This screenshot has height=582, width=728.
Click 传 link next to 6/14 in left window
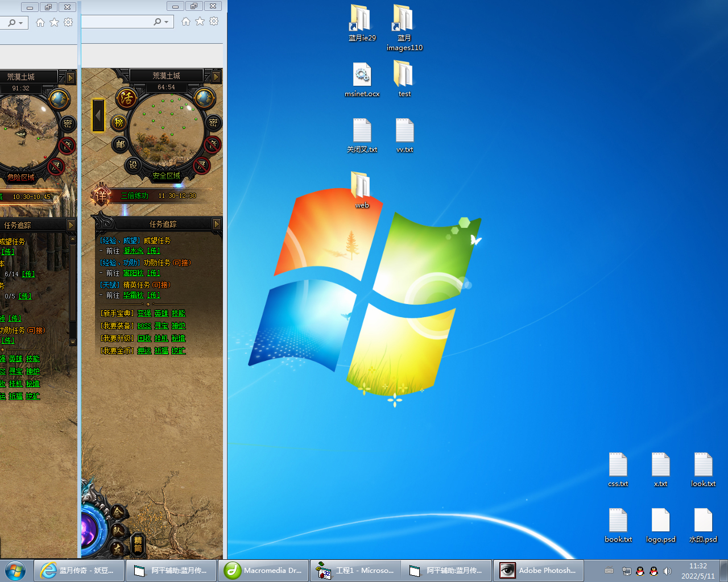[x=28, y=274]
